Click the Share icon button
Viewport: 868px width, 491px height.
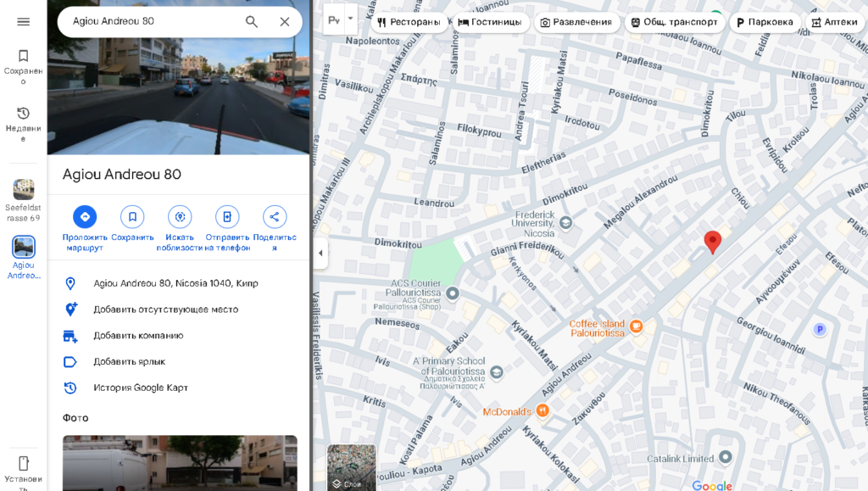point(275,217)
